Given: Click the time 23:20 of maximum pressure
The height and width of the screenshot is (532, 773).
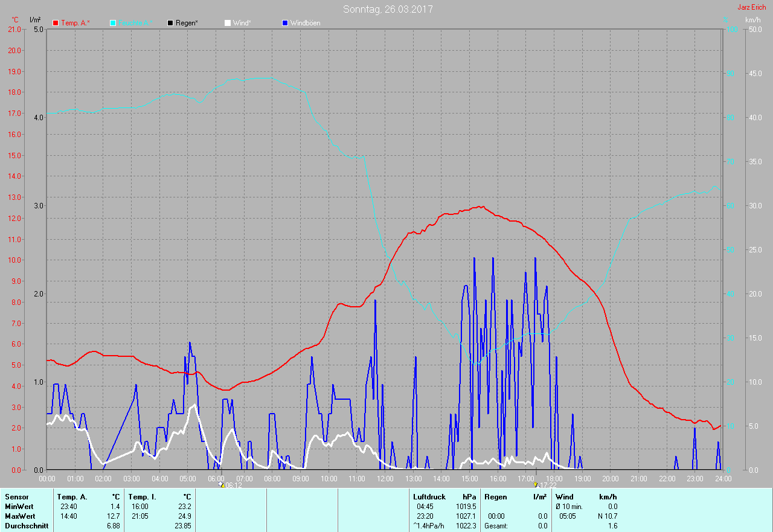Looking at the screenshot, I should [425, 516].
